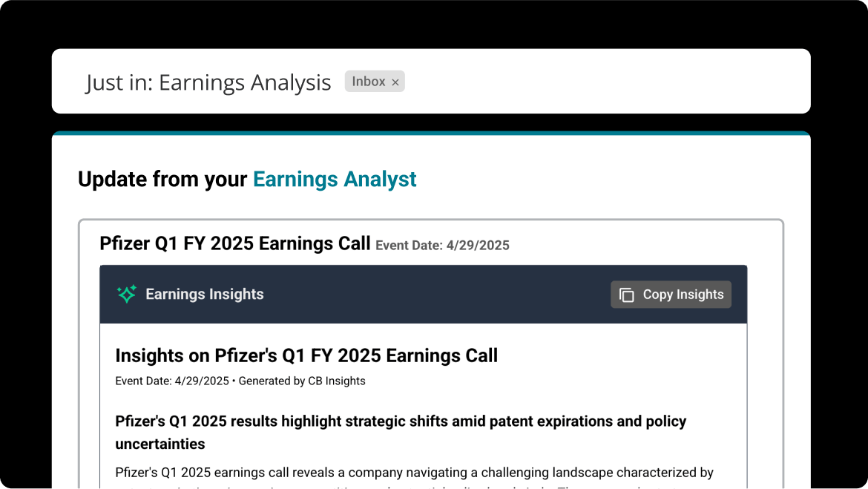Open the Earnings Analyst link
This screenshot has height=489, width=868.
tap(335, 179)
